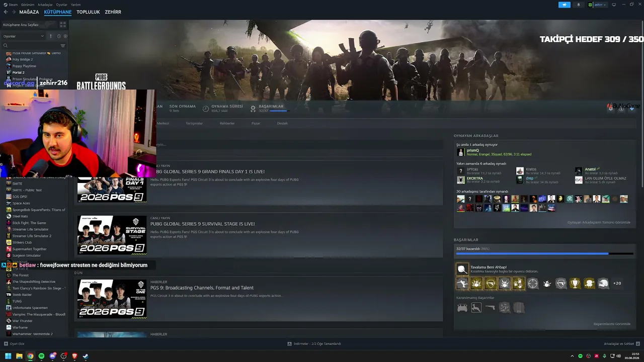Image resolution: width=644 pixels, height=362 pixels.
Task: Select Supermarket Together in library
Action: (29, 249)
